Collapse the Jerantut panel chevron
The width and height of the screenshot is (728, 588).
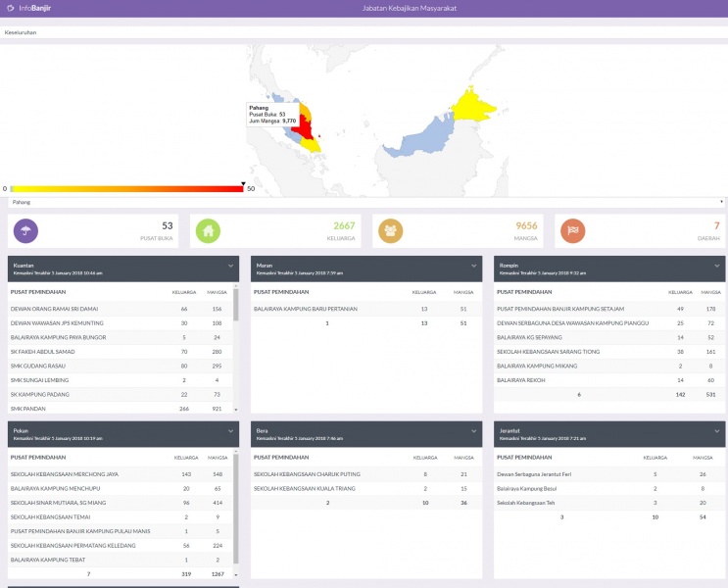(717, 431)
